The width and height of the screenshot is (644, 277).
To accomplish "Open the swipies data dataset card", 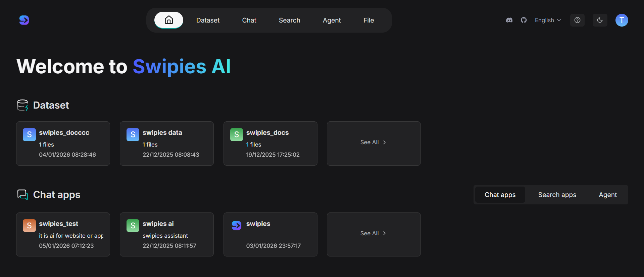I will [x=167, y=144].
